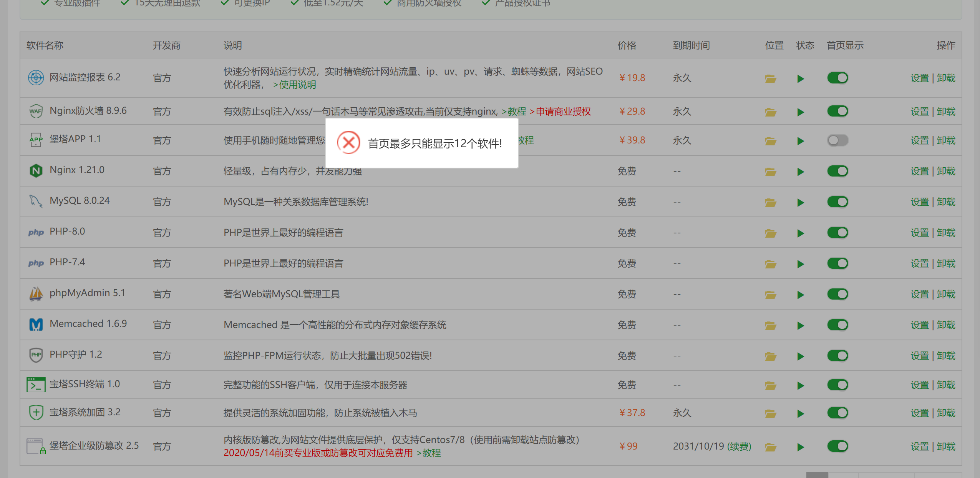This screenshot has width=980, height=478.
Task: Open folder location for Memcached 1.6.9
Action: pyautogui.click(x=771, y=326)
